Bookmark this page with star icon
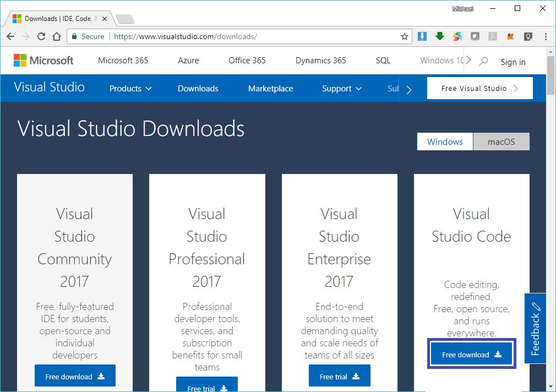 (x=404, y=36)
